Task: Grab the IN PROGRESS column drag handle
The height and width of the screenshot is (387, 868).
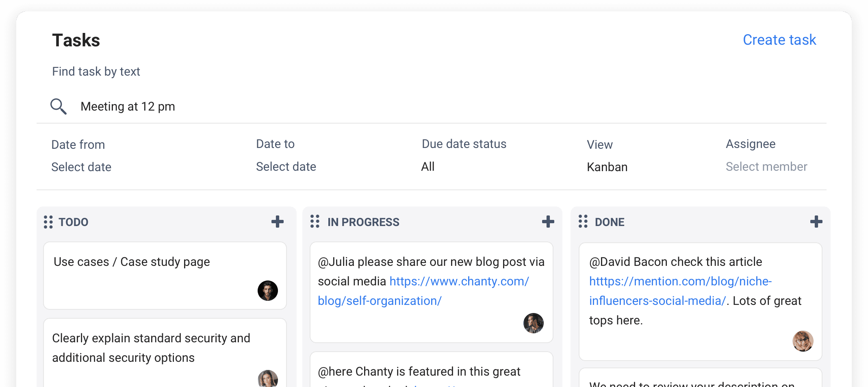Action: (x=315, y=222)
